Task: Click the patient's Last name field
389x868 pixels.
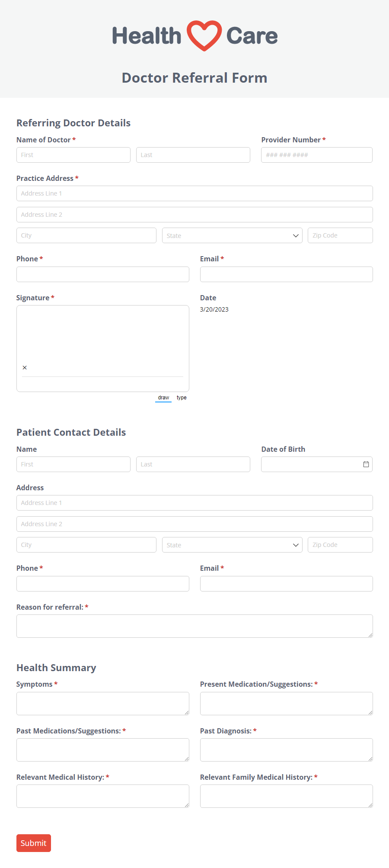Action: pyautogui.click(x=193, y=464)
